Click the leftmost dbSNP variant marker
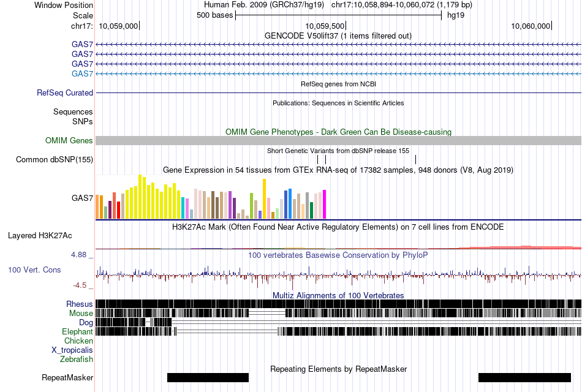The image size is (582, 392). 318,160
